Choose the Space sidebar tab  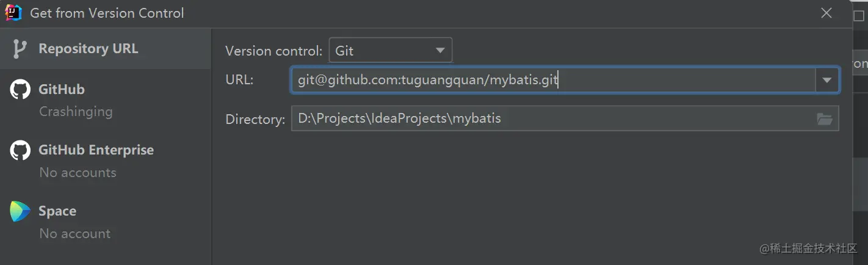pyautogui.click(x=57, y=211)
